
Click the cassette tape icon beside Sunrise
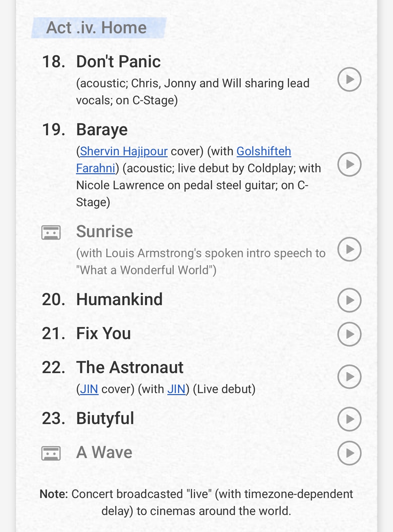[x=51, y=233]
